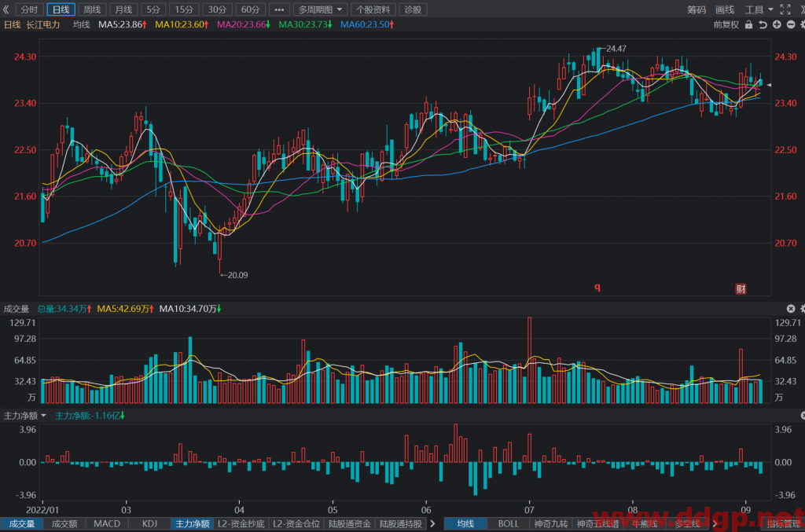
Task: Select the 主力净额 indicator tab
Action: click(193, 524)
